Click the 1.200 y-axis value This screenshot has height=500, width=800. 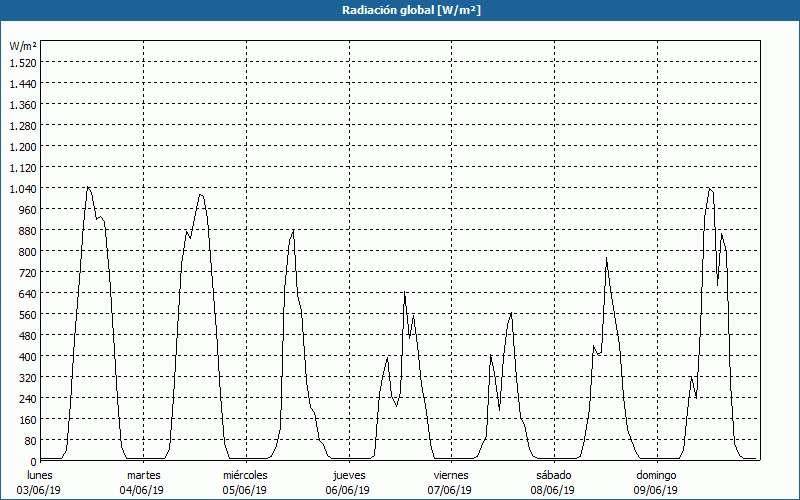point(23,146)
